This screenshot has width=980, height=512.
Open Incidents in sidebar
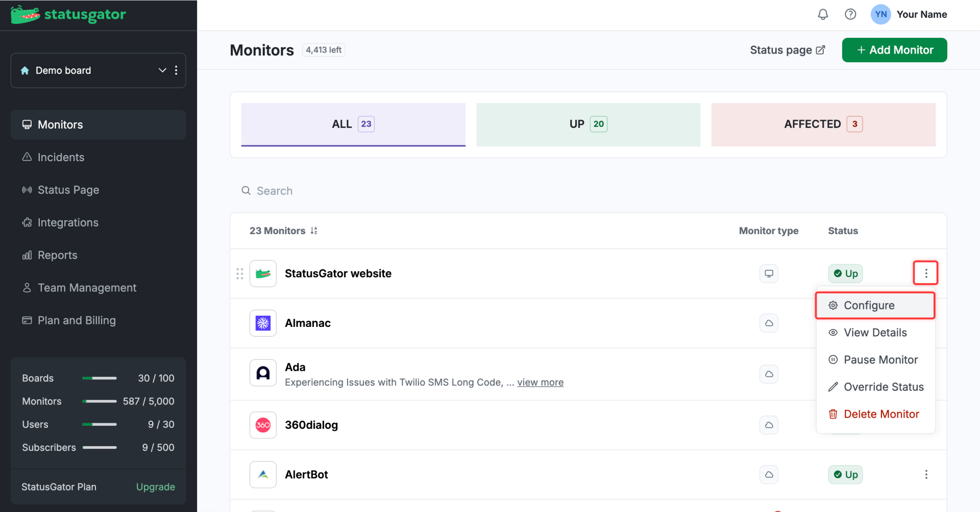(x=98, y=158)
